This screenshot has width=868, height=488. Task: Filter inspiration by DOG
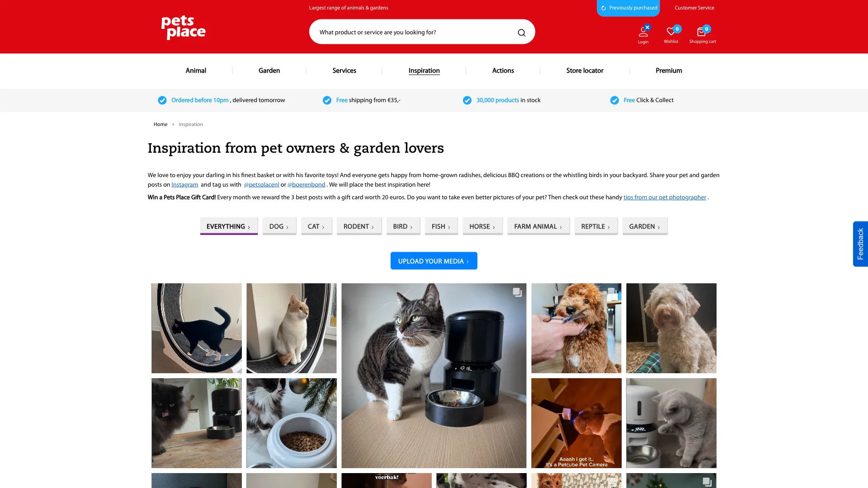click(279, 226)
